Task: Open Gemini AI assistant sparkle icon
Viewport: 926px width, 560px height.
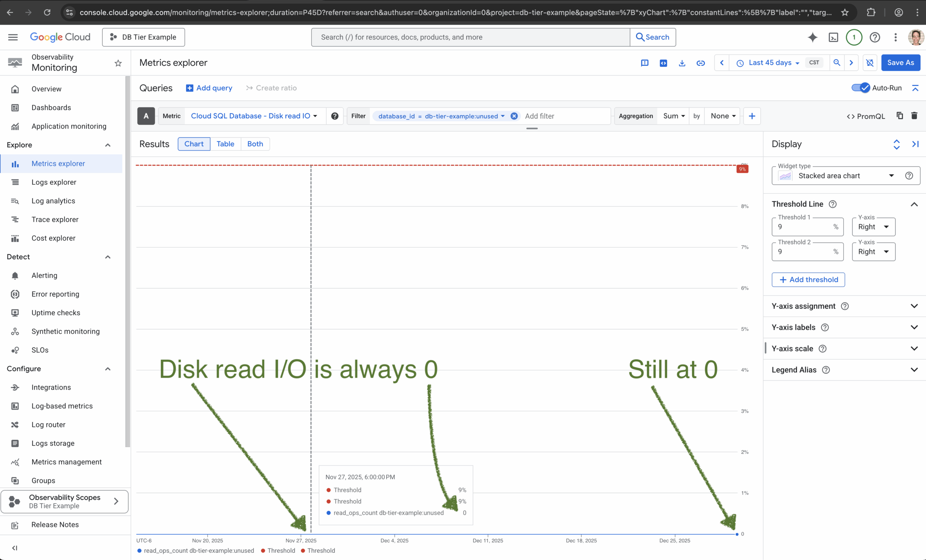Action: [812, 37]
